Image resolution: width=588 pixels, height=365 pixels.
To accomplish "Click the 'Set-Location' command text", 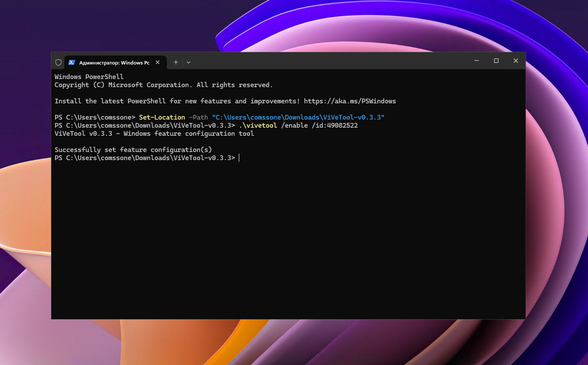I will 162,117.
